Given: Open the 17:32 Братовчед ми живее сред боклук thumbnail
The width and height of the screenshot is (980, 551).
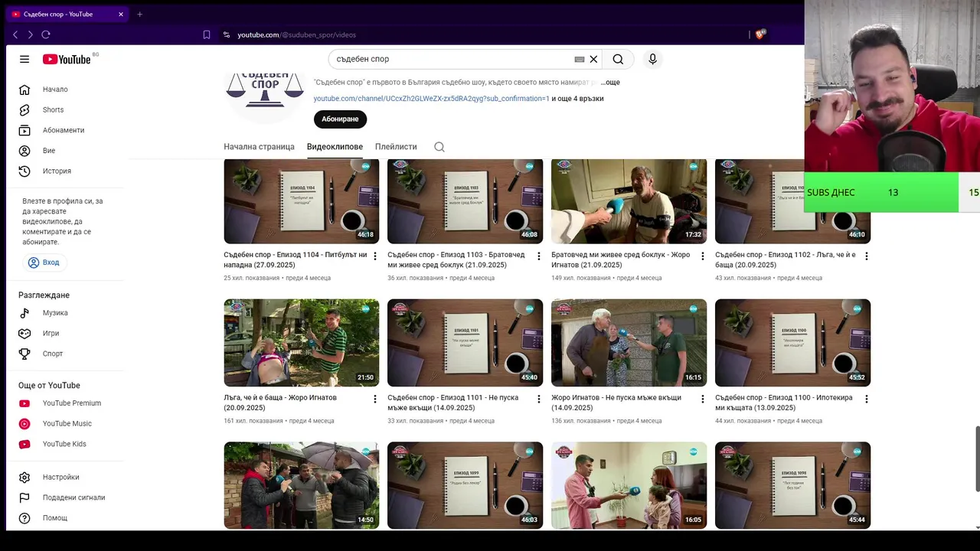Looking at the screenshot, I should tap(629, 201).
